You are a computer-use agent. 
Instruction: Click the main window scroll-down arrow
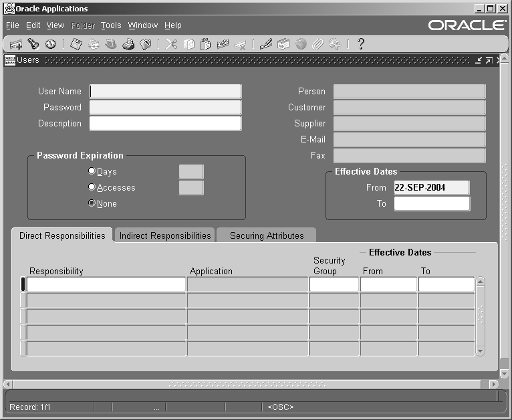(x=505, y=373)
